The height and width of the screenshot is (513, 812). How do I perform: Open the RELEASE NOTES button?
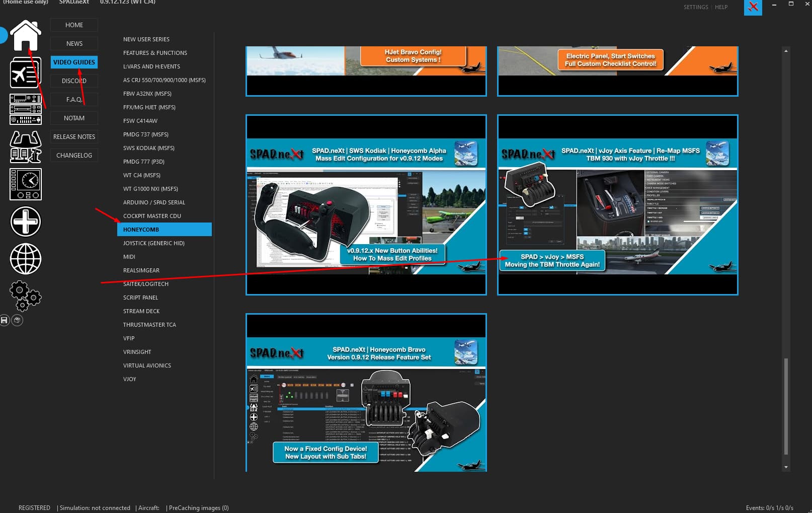coord(74,137)
